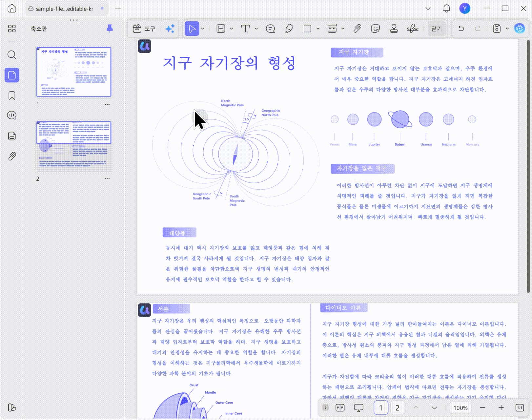Image resolution: width=532 pixels, height=420 pixels.
Task: Expand the shape tool dropdown arrow
Action: pos(318,29)
